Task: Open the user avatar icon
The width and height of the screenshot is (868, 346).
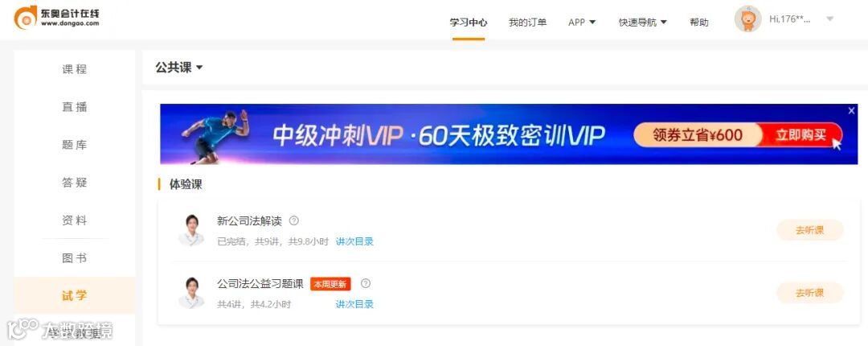Action: point(748,19)
